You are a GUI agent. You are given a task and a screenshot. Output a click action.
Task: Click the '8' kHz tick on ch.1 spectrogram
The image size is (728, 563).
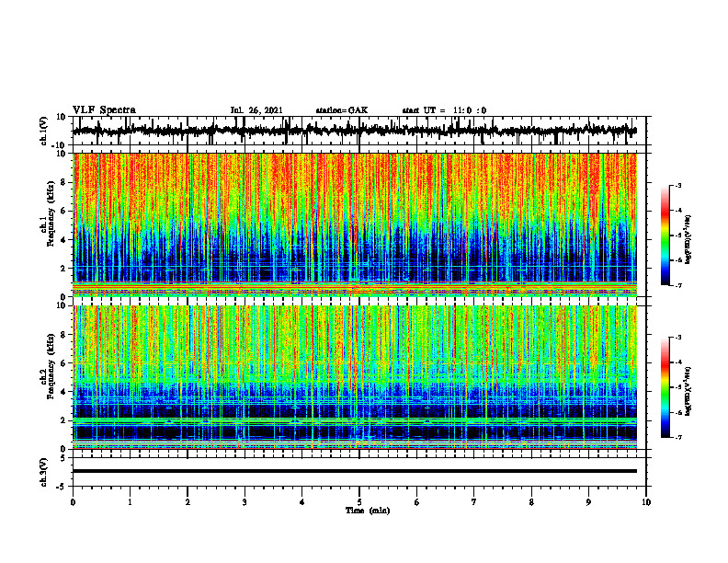click(x=64, y=182)
